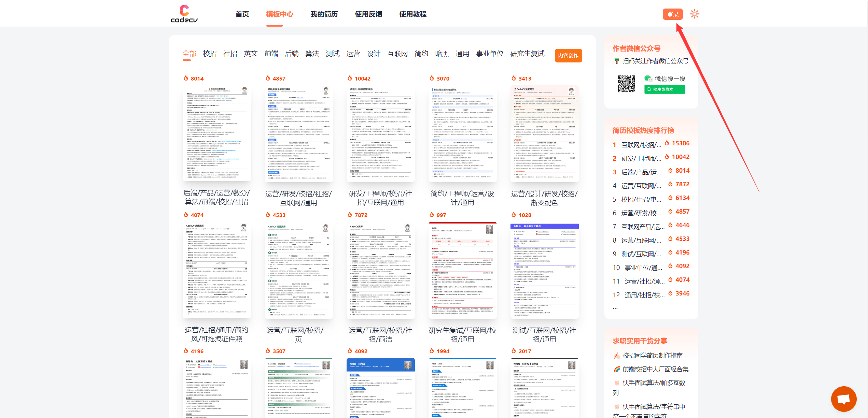The height and width of the screenshot is (418, 868).
Task: Click the pencil icon beside 校招同学简历制作指南
Action: point(617,356)
